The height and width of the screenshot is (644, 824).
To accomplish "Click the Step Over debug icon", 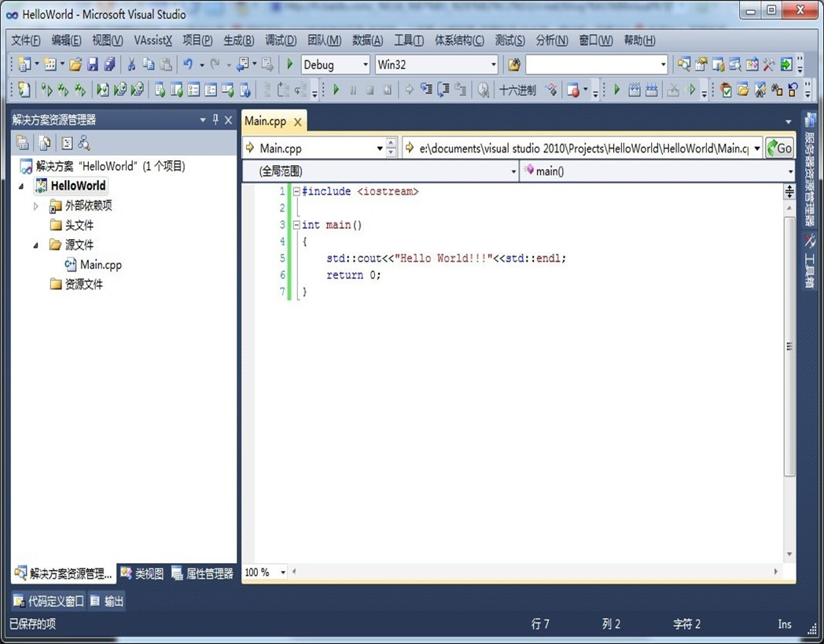I will point(443,90).
